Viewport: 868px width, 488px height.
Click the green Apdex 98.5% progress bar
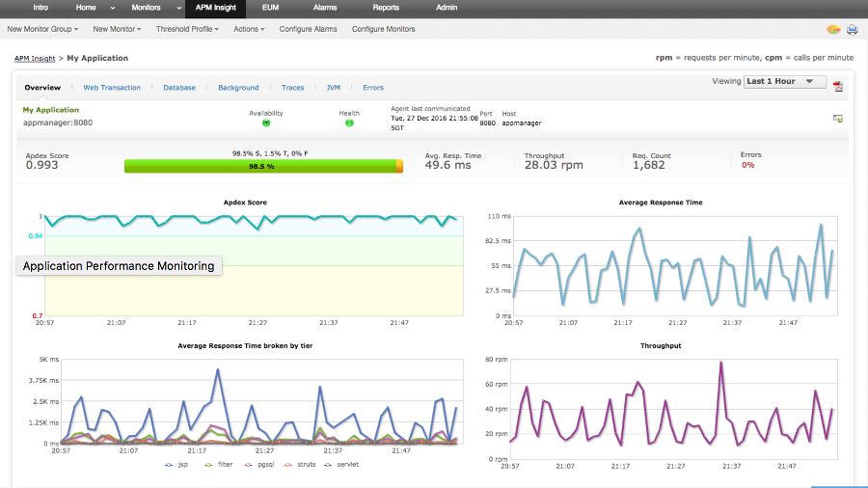tap(263, 166)
